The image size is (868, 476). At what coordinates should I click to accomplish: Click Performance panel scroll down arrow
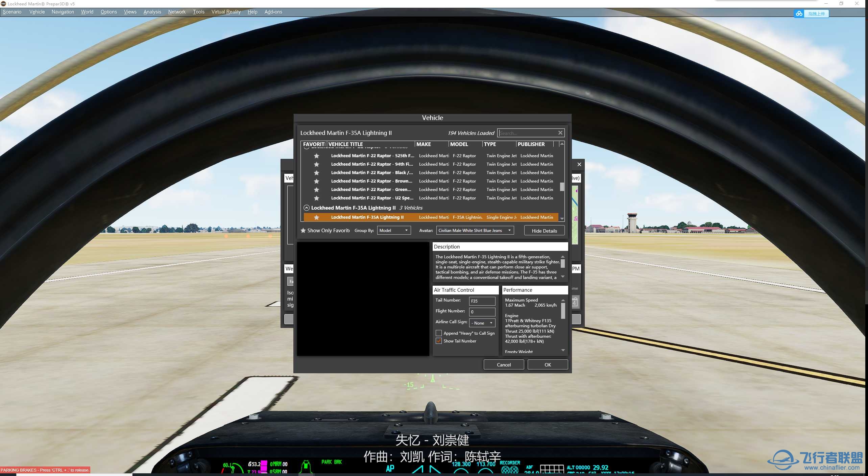pos(563,350)
